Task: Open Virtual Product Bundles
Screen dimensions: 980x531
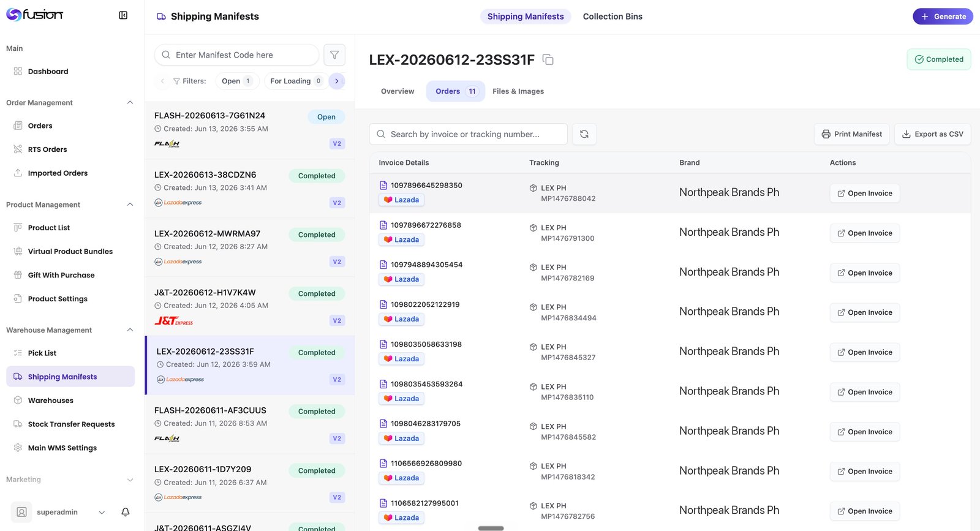Action: point(70,252)
